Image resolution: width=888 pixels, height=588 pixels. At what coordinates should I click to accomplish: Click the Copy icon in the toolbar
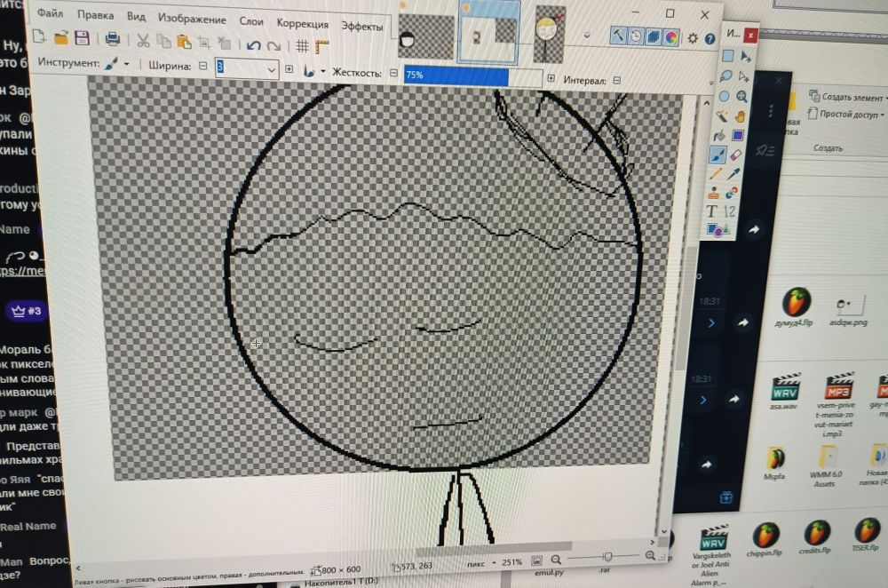tap(163, 41)
